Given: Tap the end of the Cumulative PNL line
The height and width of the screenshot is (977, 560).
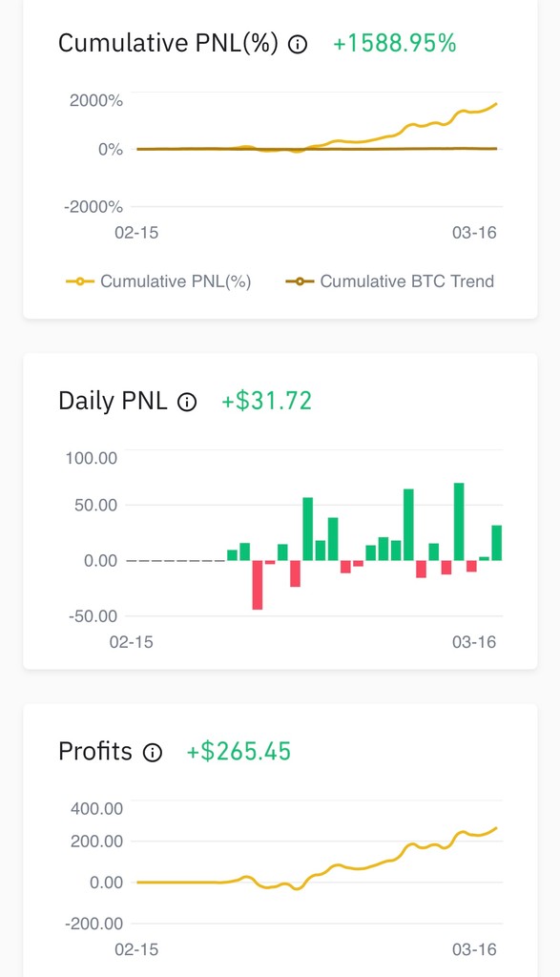Looking at the screenshot, I should 496,104.
